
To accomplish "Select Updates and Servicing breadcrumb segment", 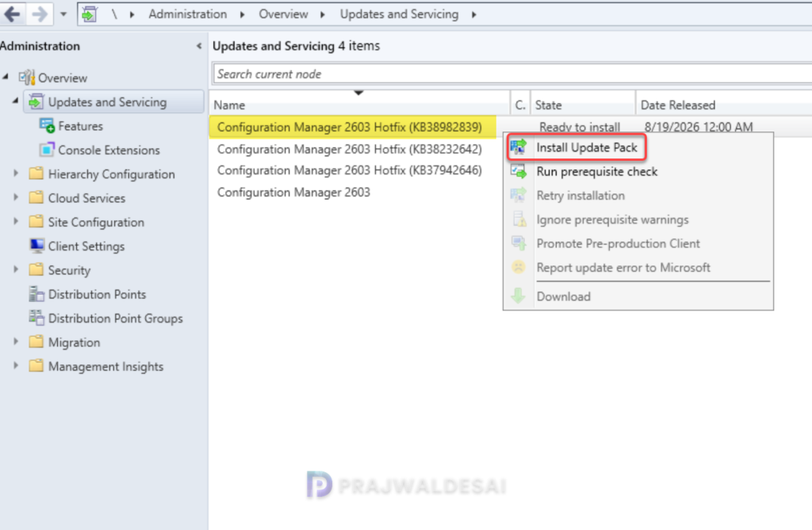I will [399, 14].
